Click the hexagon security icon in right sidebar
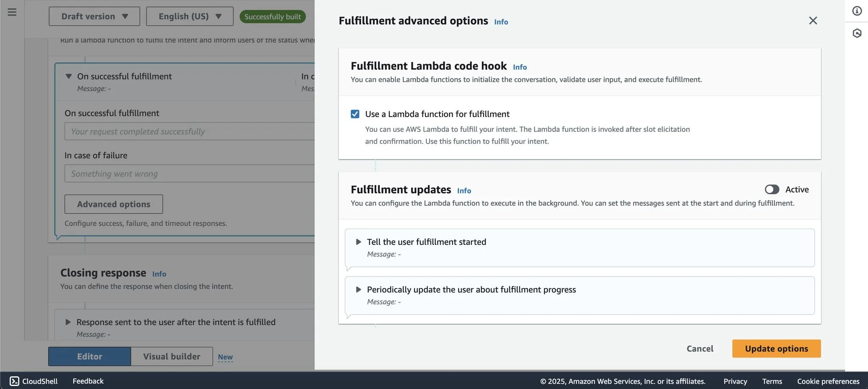The height and width of the screenshot is (389, 868). pos(857,33)
